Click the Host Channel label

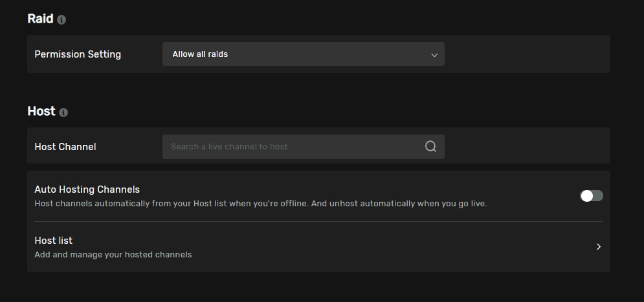[65, 147]
